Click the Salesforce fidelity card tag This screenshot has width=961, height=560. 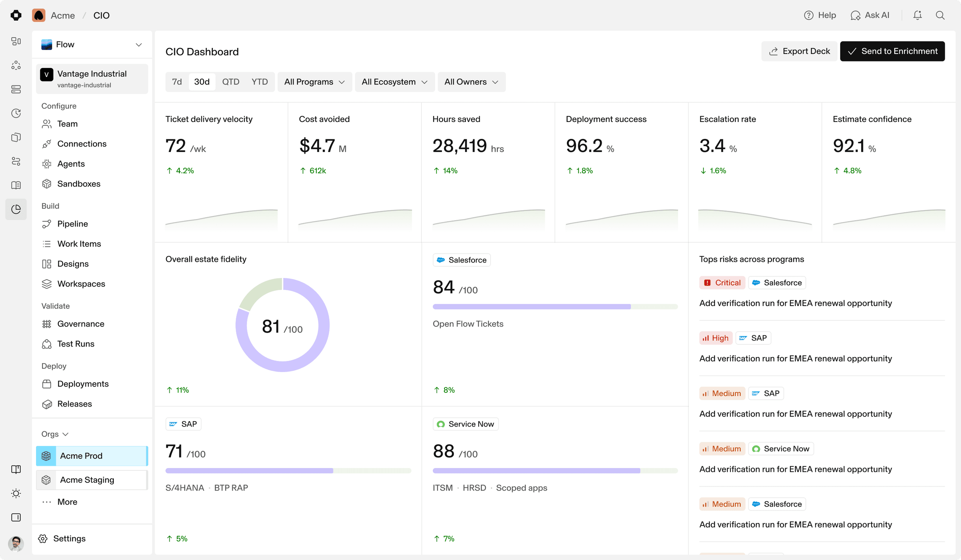461,260
